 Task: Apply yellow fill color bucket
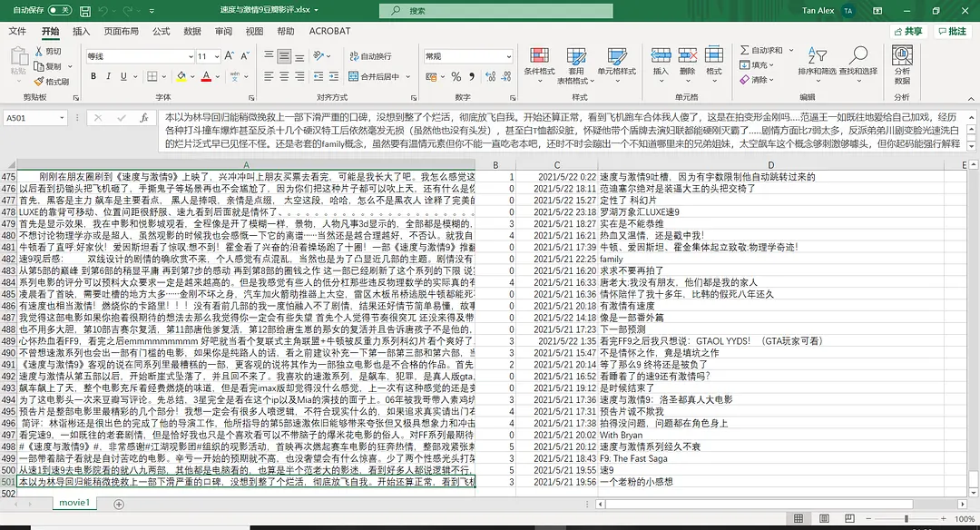tap(181, 76)
